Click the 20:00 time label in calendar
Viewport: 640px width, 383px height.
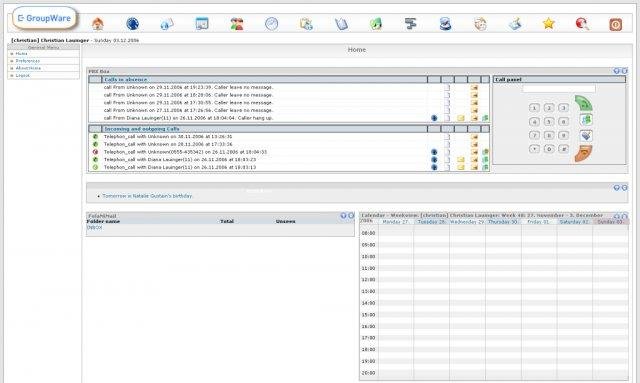tap(368, 373)
